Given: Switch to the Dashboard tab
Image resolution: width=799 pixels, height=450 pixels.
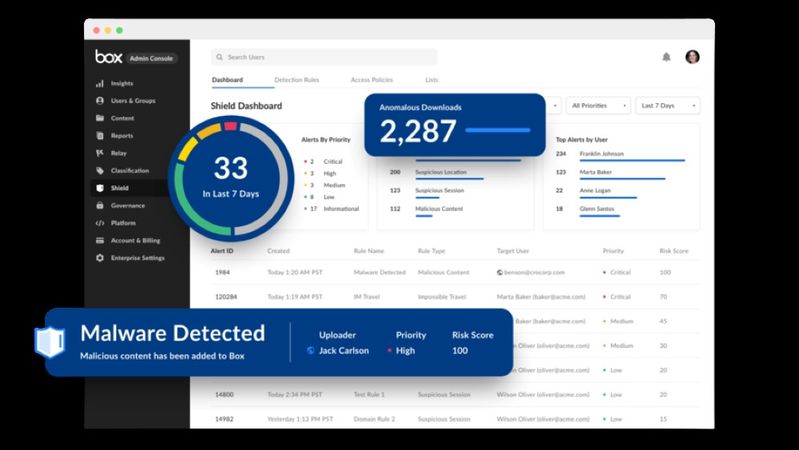Looking at the screenshot, I should 227,80.
